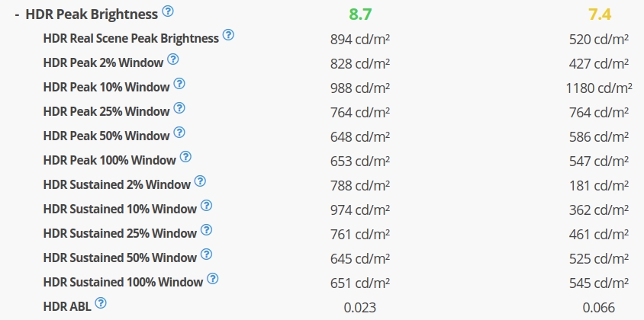Open help for HDR Peak 10% Window
644x320 pixels.
pos(180,85)
